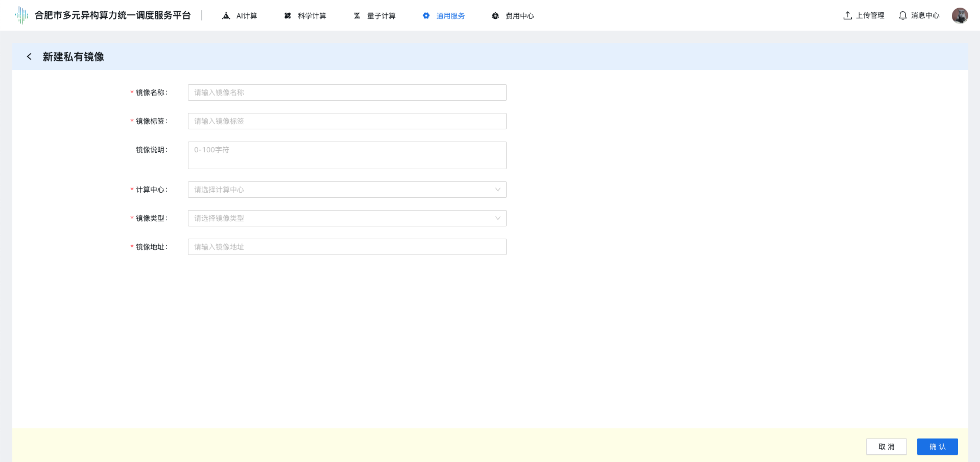The width and height of the screenshot is (980, 462).
Task: Focus the 镜像名称 input field
Action: tap(347, 93)
